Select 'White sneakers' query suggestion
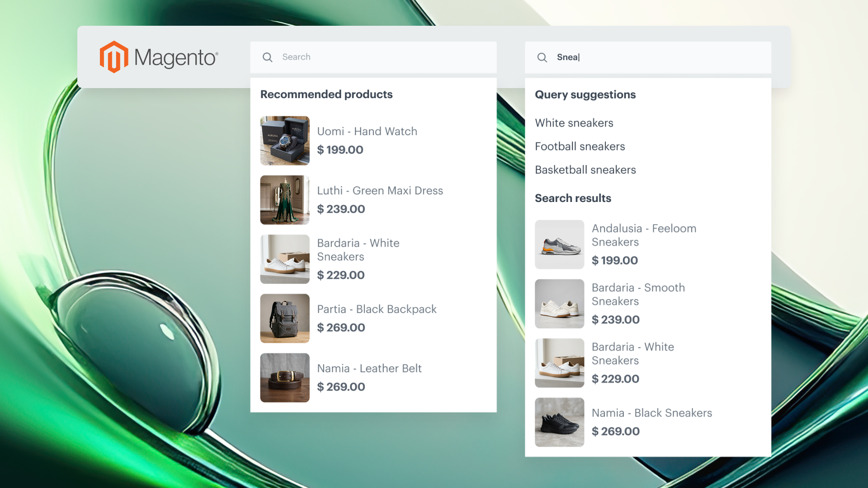This screenshot has height=488, width=868. (574, 123)
